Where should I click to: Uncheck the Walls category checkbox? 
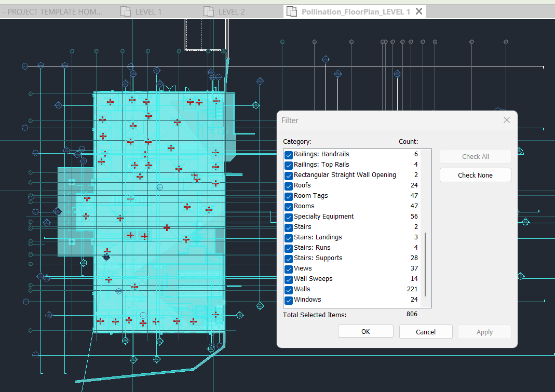tap(289, 289)
